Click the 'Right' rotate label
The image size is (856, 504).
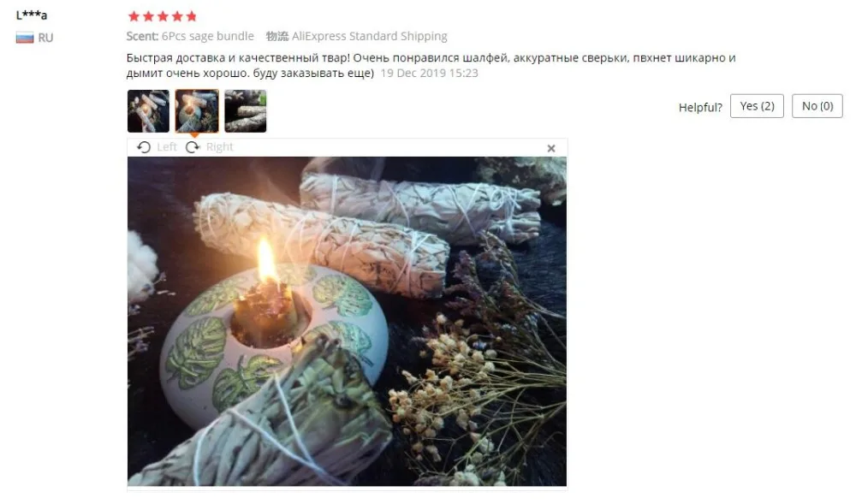click(219, 147)
